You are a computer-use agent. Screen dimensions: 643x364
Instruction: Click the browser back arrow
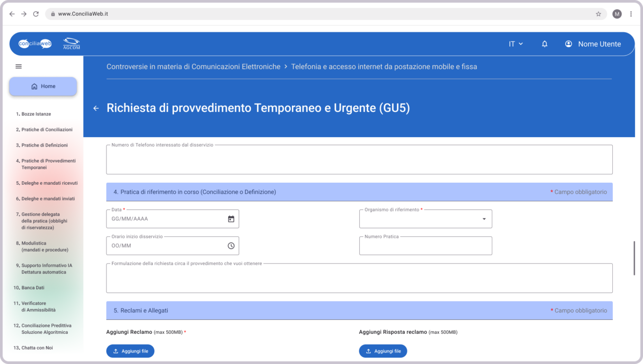pos(12,14)
